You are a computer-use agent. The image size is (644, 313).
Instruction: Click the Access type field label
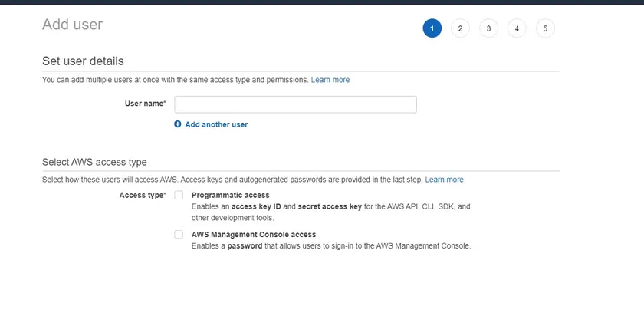point(143,195)
